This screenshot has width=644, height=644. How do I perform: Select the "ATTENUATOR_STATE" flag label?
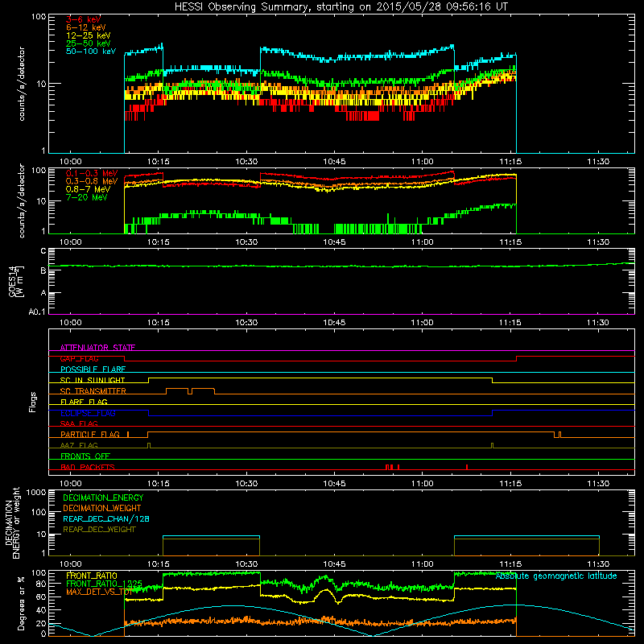tap(97, 348)
